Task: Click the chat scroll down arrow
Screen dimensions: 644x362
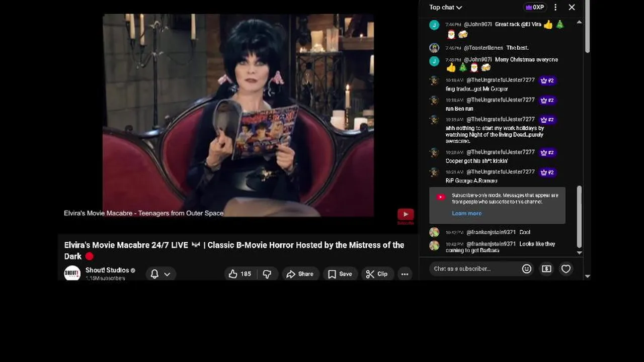Action: 579,253
